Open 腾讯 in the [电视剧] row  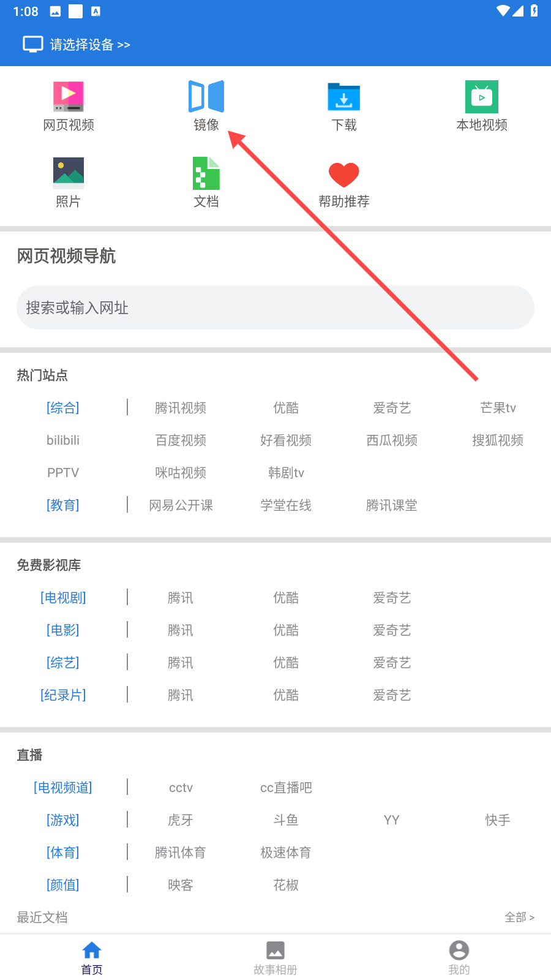pyautogui.click(x=181, y=598)
